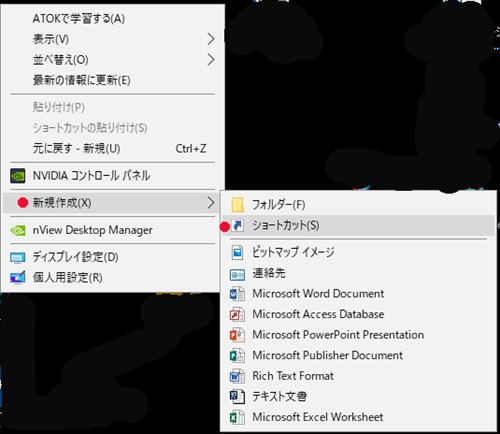Screen dimensions: 500x434
Task: Click the PowerPoint Presentation icon
Action: pyautogui.click(x=237, y=335)
